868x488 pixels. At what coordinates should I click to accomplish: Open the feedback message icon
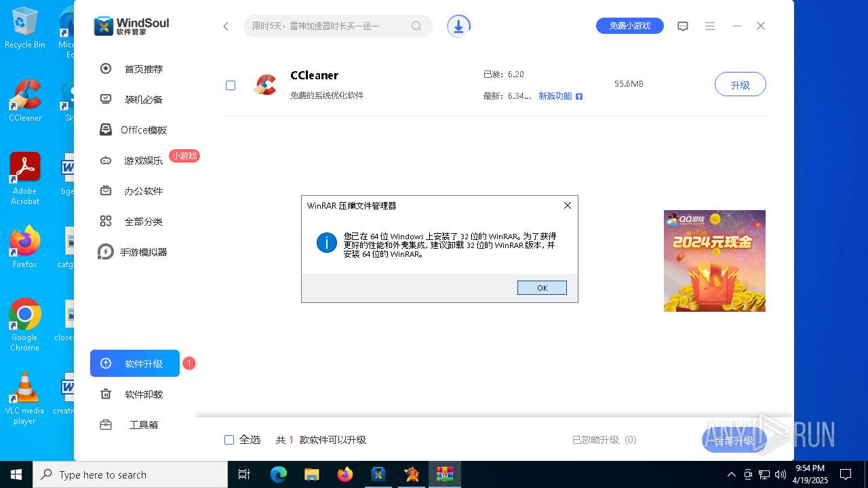tap(683, 26)
